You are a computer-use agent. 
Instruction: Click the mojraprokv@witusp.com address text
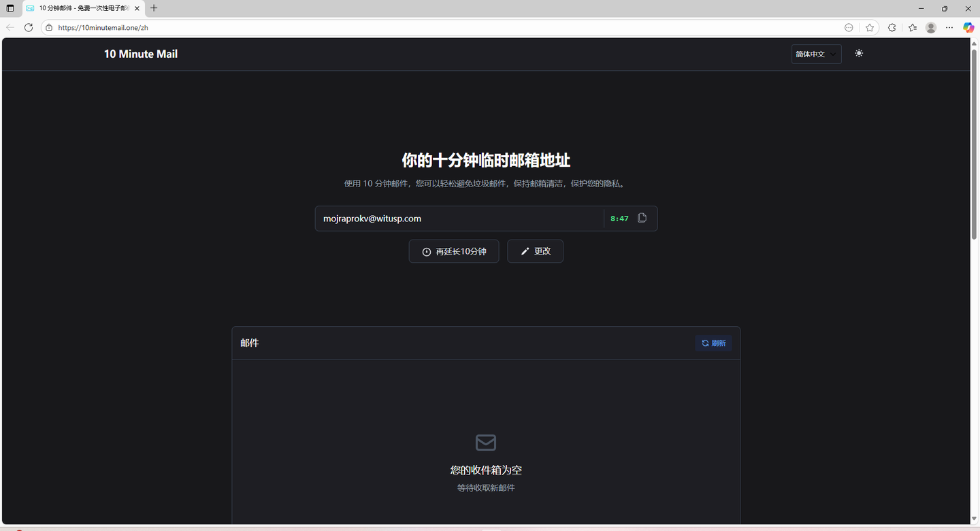pos(372,219)
